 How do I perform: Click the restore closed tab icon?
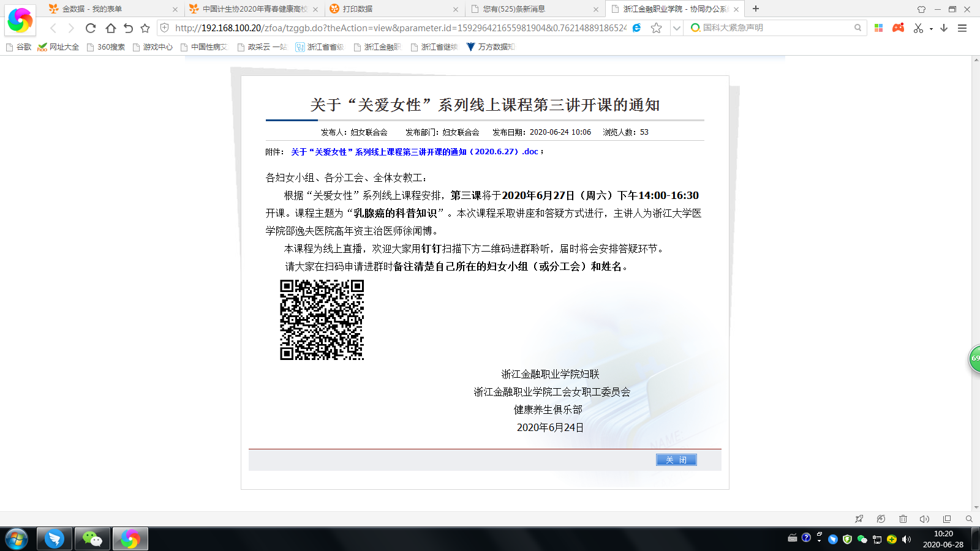tap(128, 28)
